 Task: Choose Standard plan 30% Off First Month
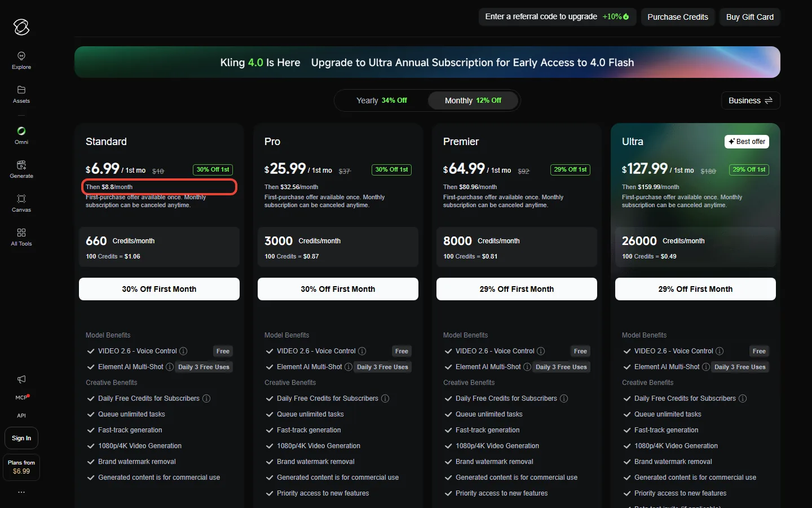(159, 289)
